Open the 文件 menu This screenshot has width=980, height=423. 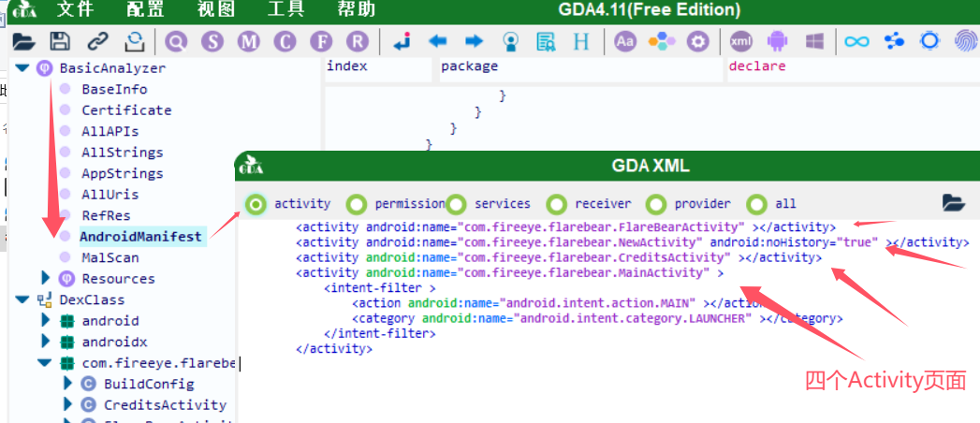pyautogui.click(x=76, y=10)
